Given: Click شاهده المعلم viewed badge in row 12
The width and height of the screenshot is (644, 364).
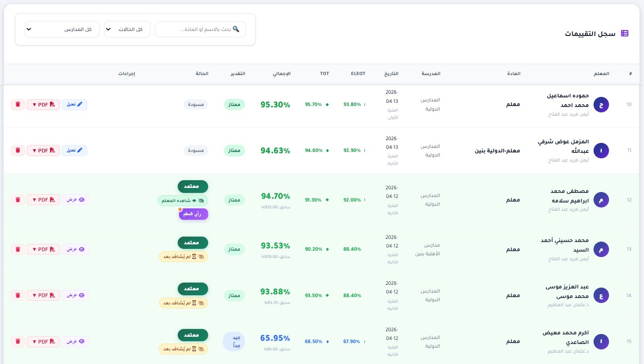Looking at the screenshot, I should 183,200.
